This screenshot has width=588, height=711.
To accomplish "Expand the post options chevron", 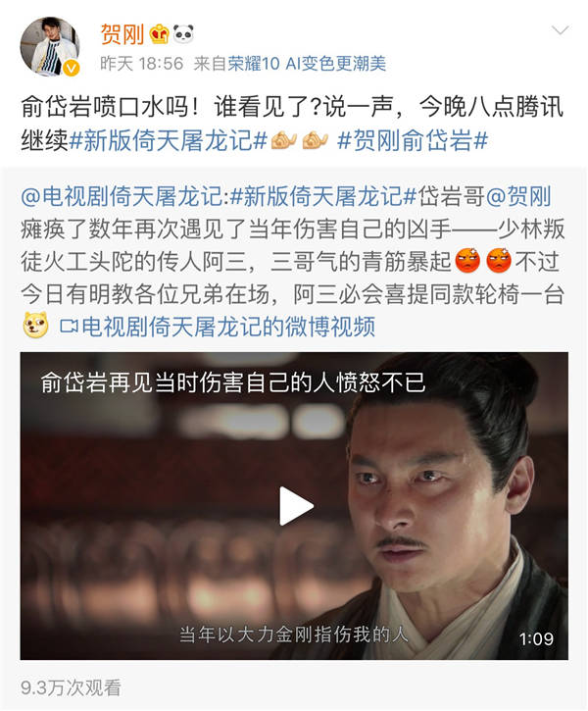I will 560,30.
